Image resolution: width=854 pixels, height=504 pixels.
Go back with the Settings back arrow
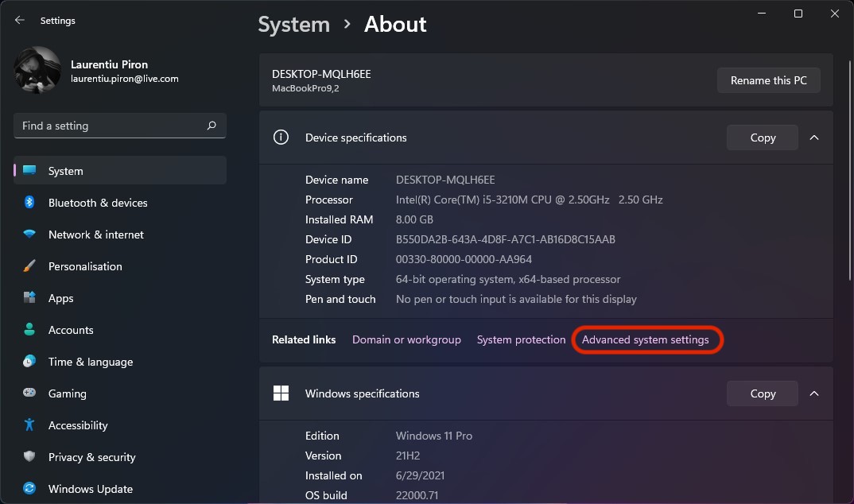coord(20,20)
